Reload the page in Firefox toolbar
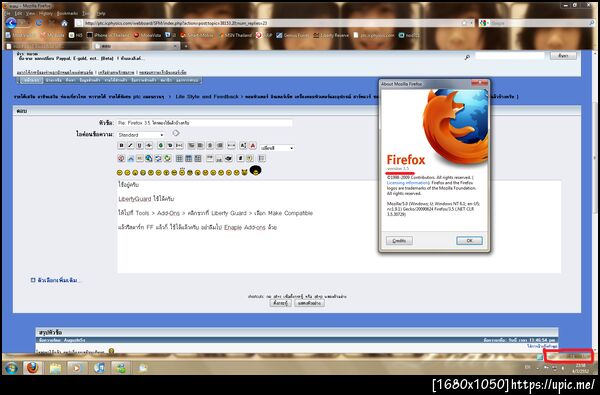Viewport: 600px width, 395px height. [39, 23]
